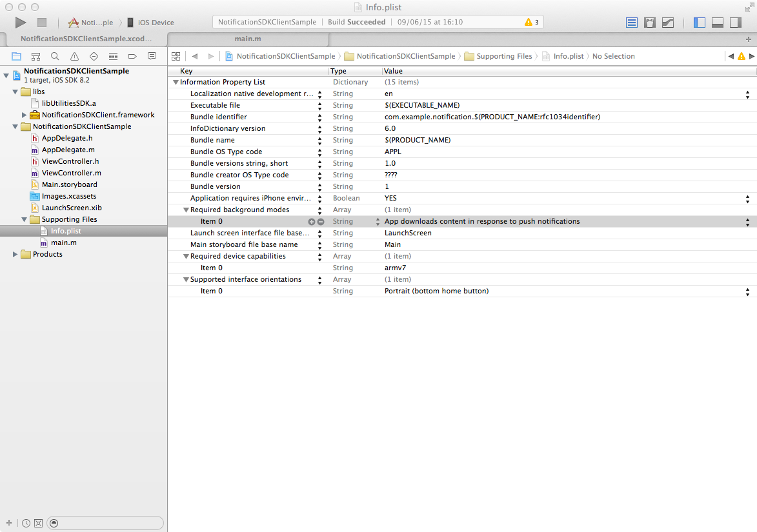Open the Issue navigator warning icon
Screen dimensions: 757x532
coord(74,57)
